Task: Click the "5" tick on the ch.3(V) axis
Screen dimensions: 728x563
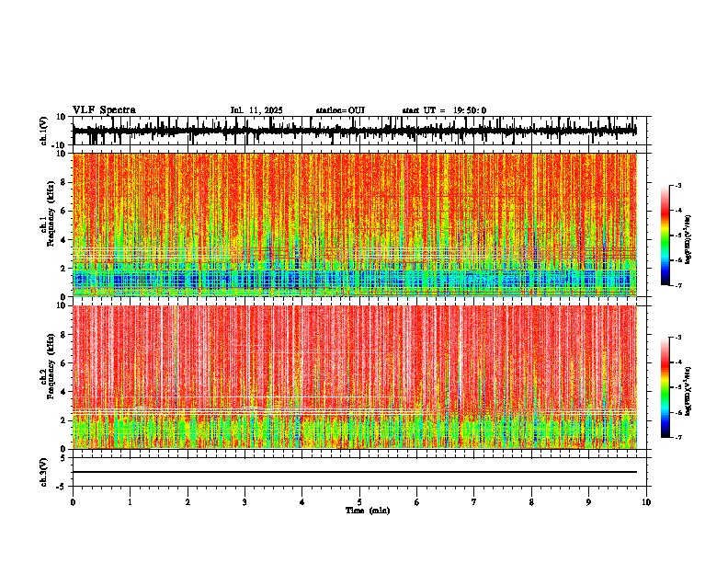Action: point(64,458)
